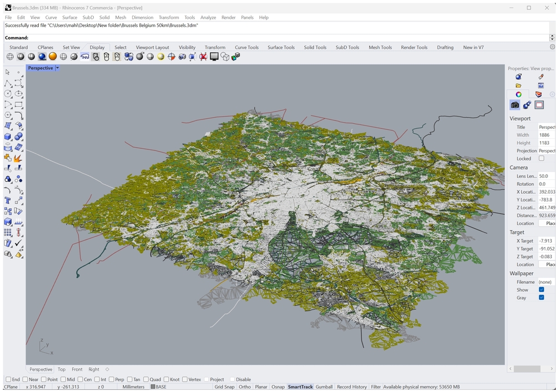Click the Explode tool icon
558x392 pixels.
coord(18,158)
